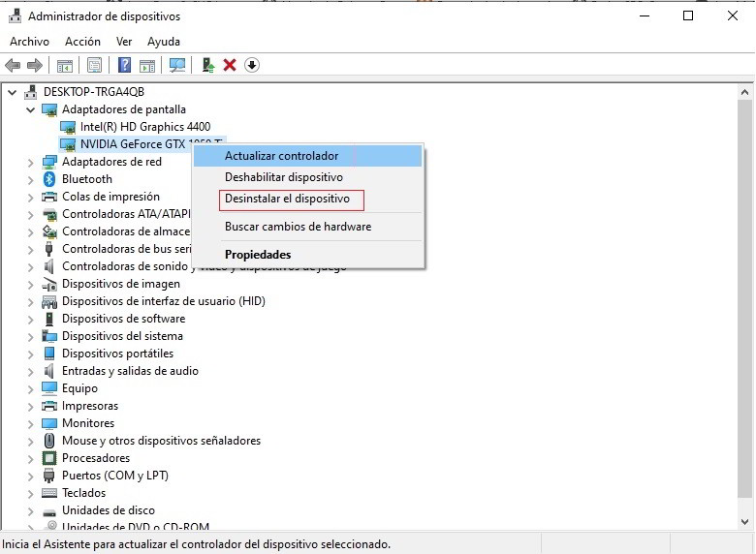Open the Archivo menu
This screenshot has width=756, height=554.
coord(29,42)
